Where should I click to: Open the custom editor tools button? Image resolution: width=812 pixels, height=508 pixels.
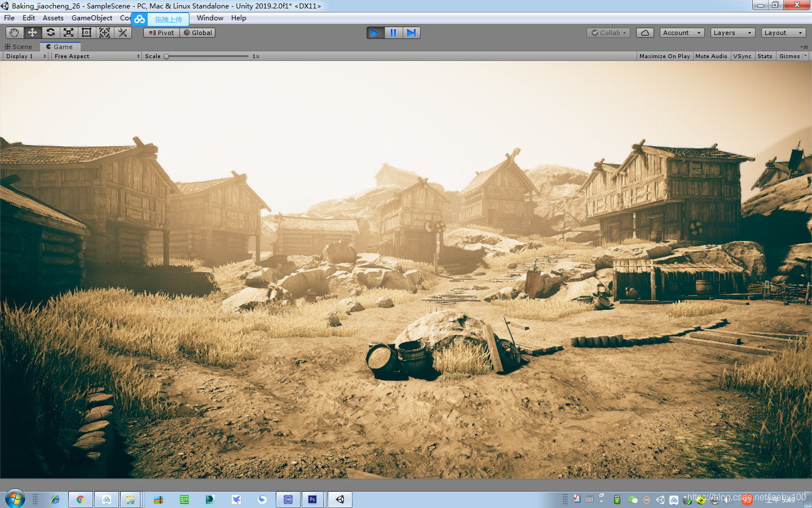[122, 33]
